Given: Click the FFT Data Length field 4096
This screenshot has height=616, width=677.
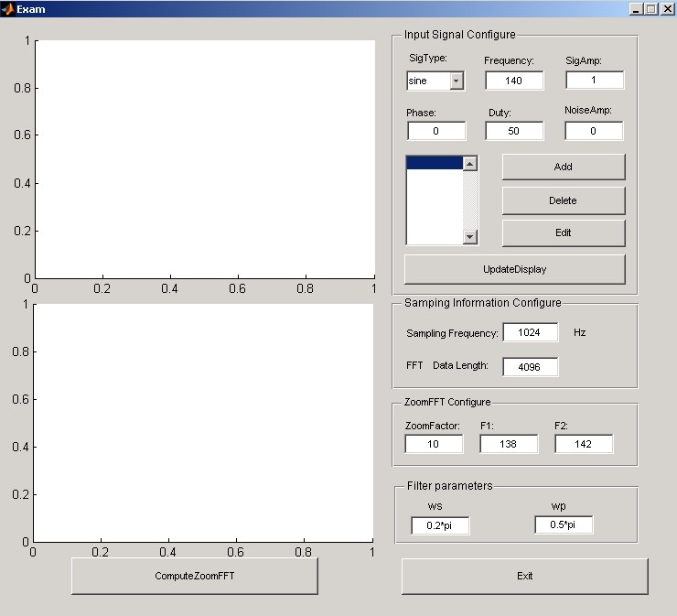Looking at the screenshot, I should pos(530,367).
